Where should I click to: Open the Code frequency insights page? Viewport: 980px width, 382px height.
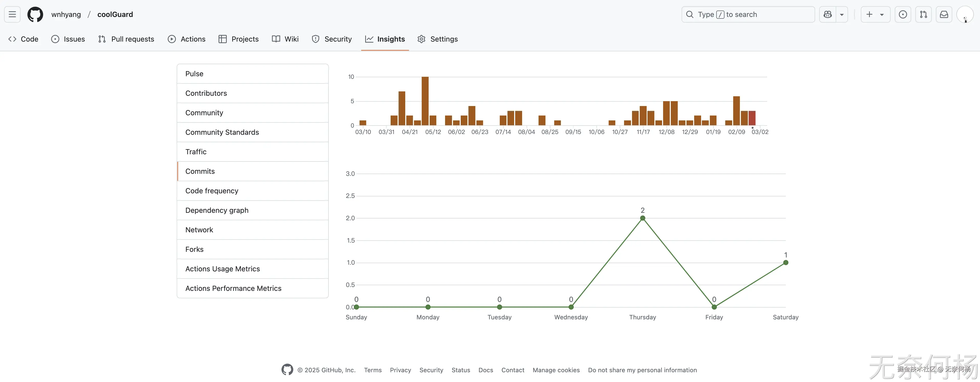click(x=212, y=191)
